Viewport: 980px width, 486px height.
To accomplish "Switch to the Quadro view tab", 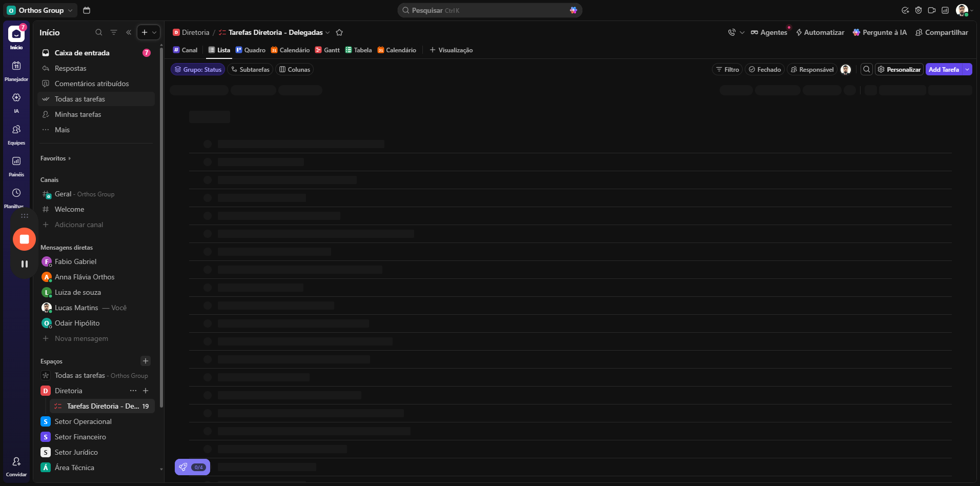I will point(251,50).
